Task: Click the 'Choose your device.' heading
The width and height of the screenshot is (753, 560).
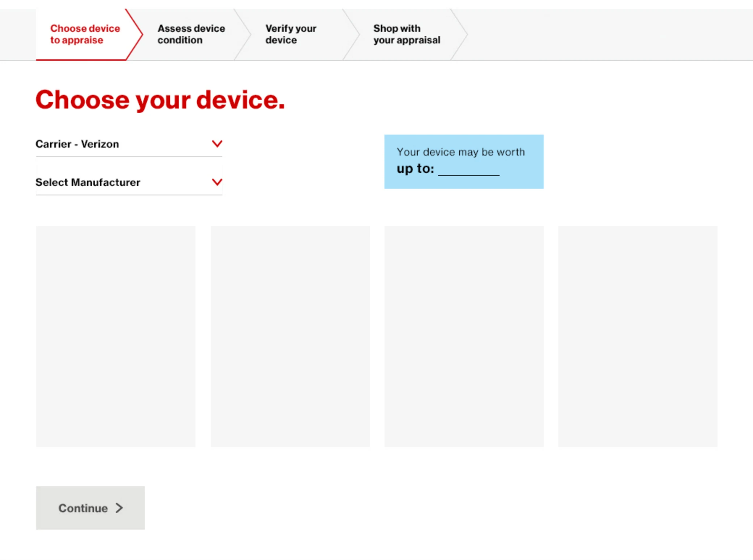Action: tap(160, 100)
